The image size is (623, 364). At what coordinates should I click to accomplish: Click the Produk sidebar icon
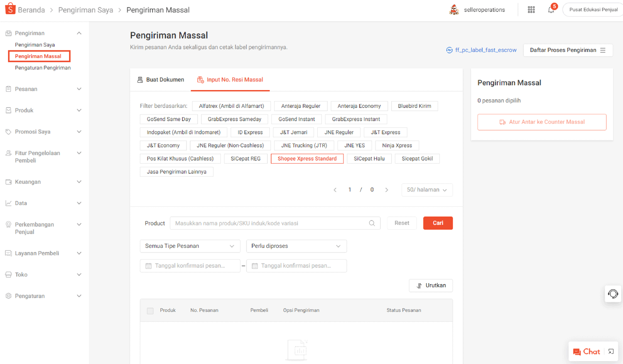click(x=8, y=110)
